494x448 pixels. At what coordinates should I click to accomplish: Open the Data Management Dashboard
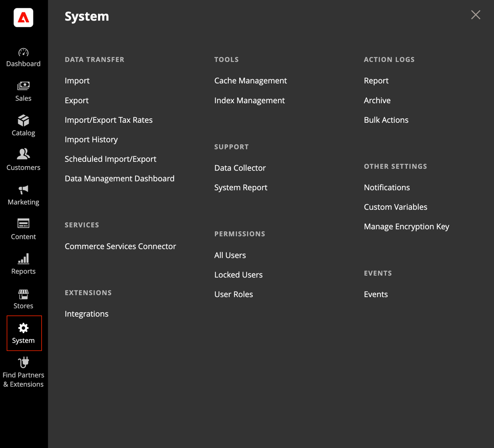119,178
